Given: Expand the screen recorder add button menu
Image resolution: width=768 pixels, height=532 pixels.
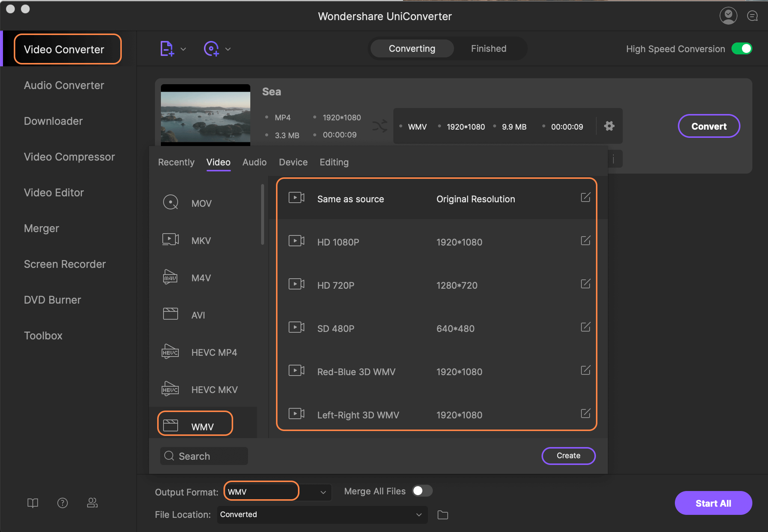Looking at the screenshot, I should [229, 48].
